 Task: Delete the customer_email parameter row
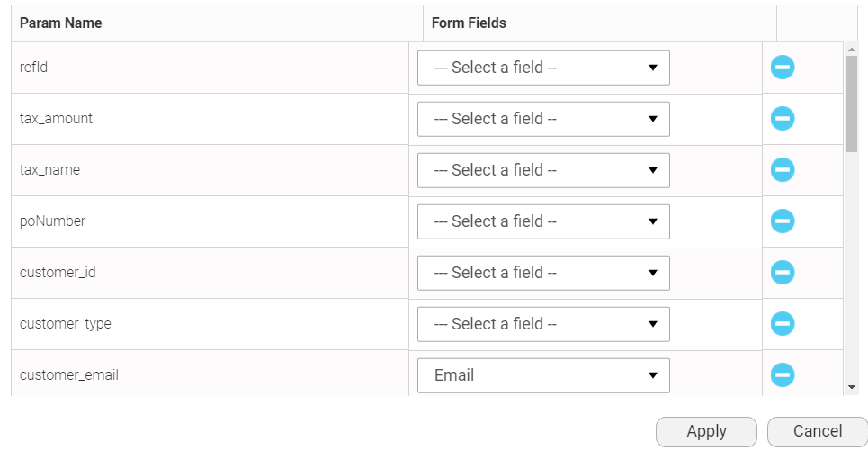pyautogui.click(x=783, y=375)
